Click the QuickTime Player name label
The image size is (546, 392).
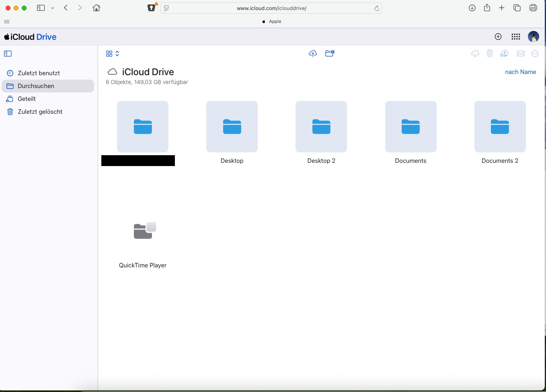tap(143, 265)
